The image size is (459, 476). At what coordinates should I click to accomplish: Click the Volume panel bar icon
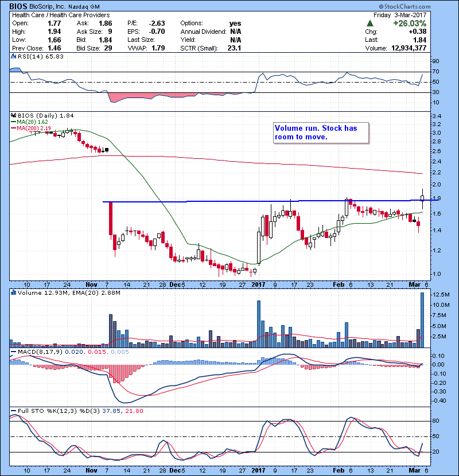coord(13,292)
